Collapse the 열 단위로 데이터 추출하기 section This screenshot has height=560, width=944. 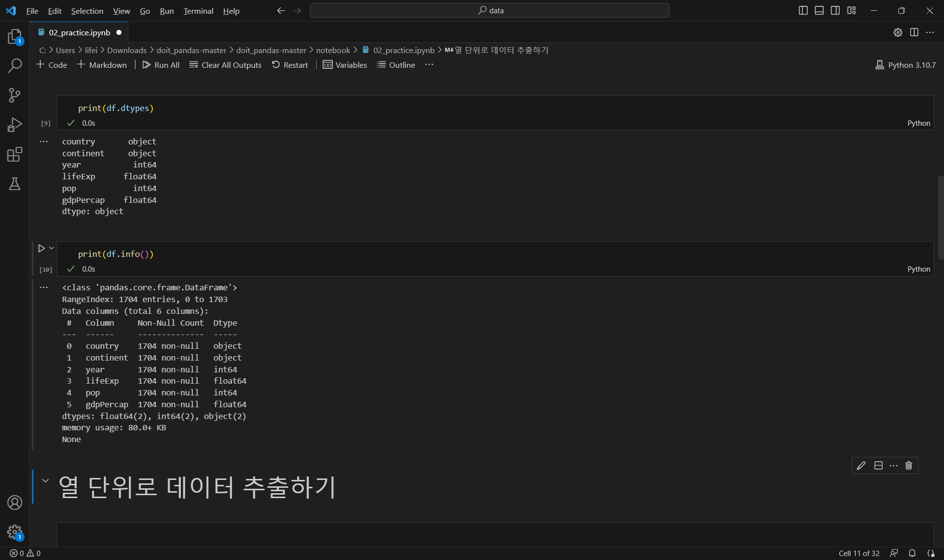45,481
